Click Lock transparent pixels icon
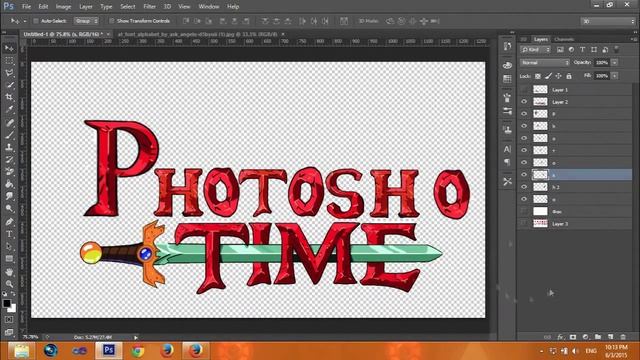The height and width of the screenshot is (360, 640). pyautogui.click(x=538, y=76)
